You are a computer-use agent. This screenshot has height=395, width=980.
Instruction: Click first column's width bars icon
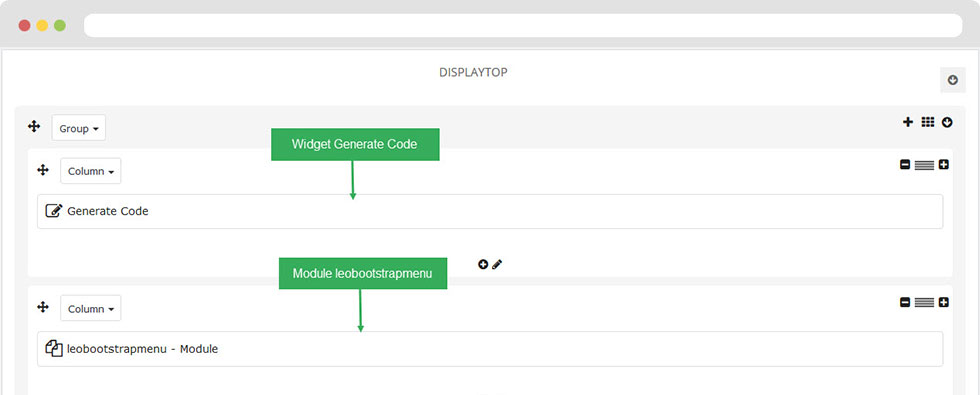click(924, 165)
